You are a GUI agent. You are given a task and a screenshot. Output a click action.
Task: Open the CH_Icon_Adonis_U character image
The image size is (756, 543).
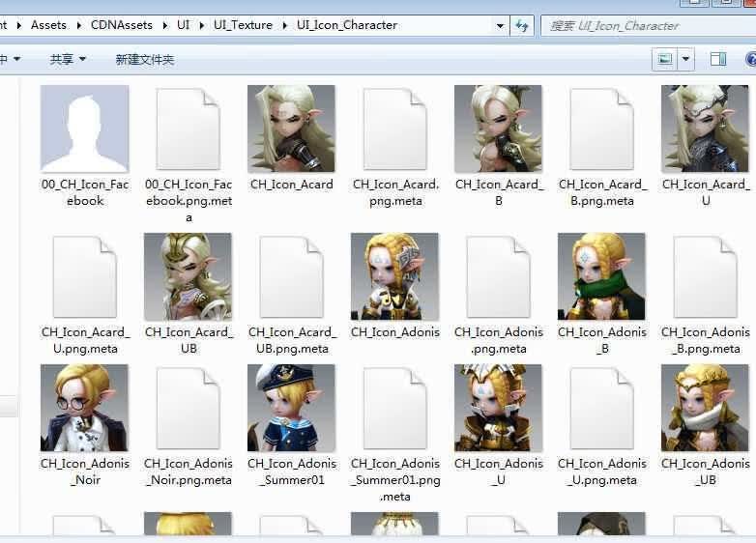pos(498,408)
